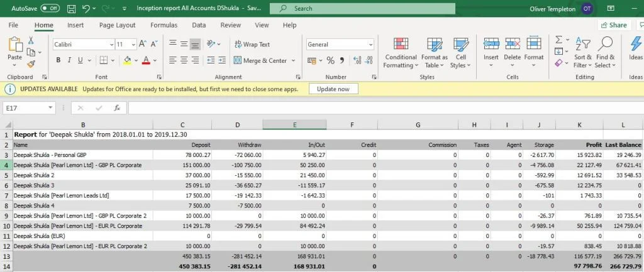Open the OT account avatar
This screenshot has width=644, height=272.
[x=587, y=9]
